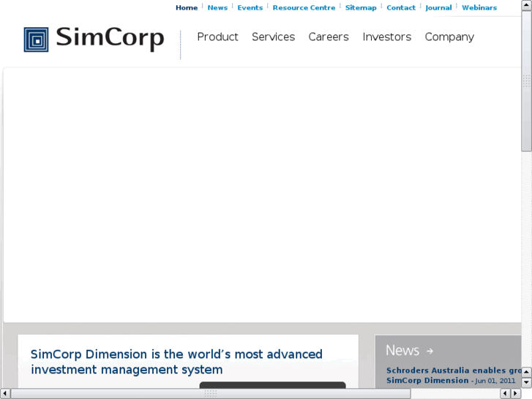Click the News panel heading
The height and width of the screenshot is (399, 532).
pyautogui.click(x=402, y=350)
